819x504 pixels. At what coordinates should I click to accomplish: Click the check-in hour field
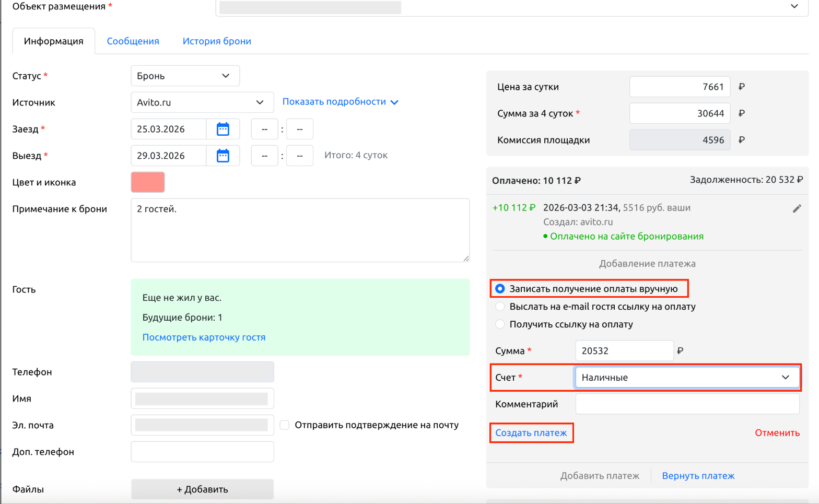264,129
